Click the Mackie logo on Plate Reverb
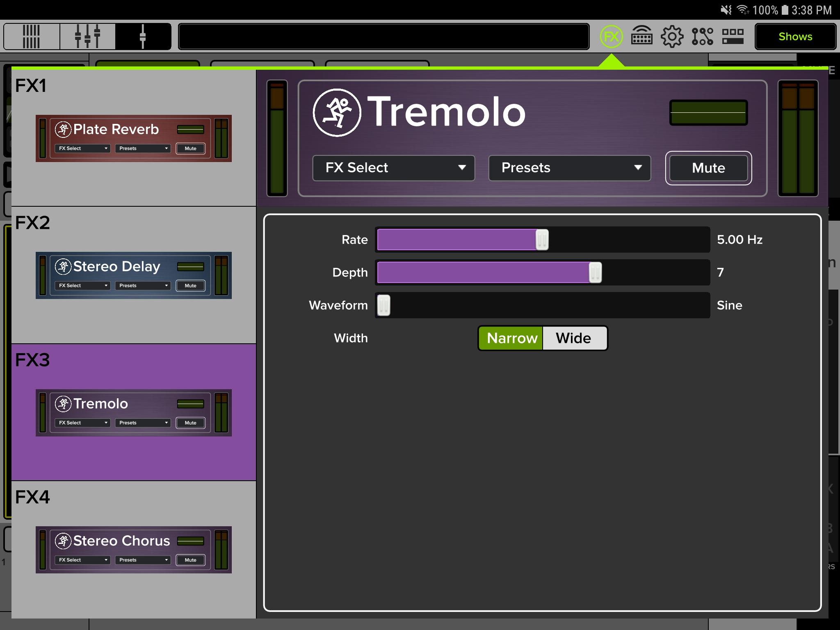The width and height of the screenshot is (840, 630). [x=63, y=130]
